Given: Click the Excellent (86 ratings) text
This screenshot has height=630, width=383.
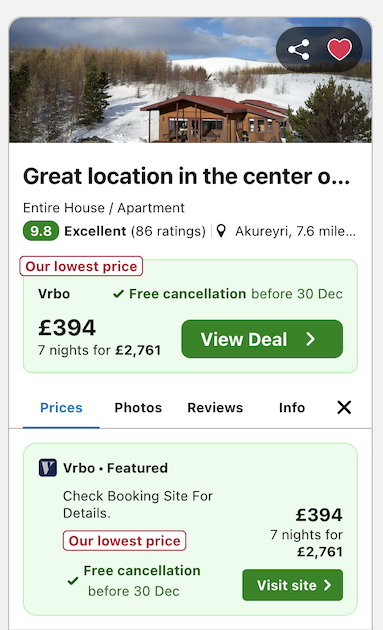Looking at the screenshot, I should click(135, 231).
